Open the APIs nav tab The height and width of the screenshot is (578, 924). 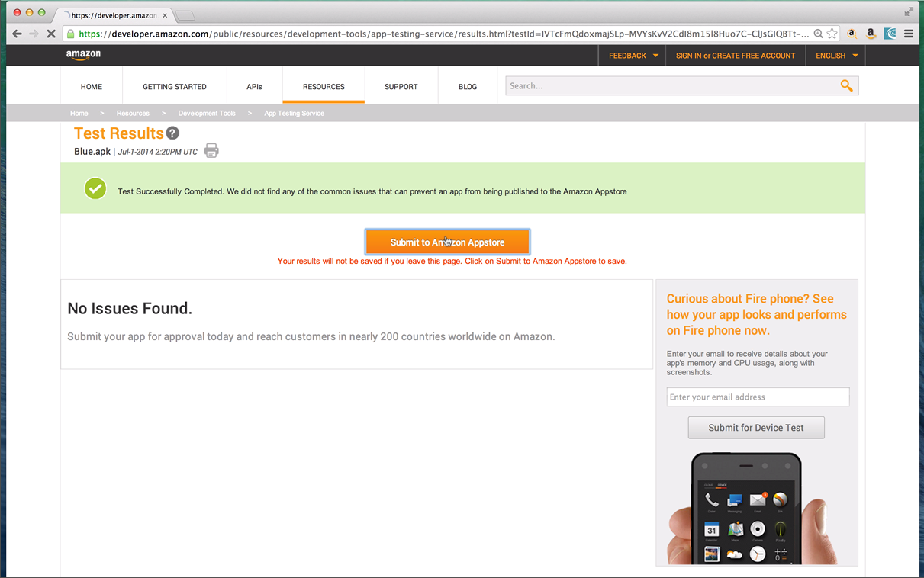(x=254, y=86)
